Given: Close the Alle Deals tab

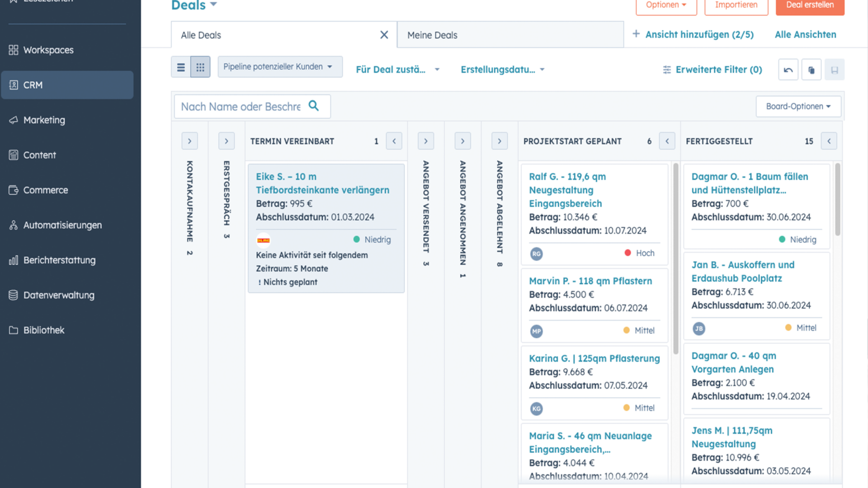Looking at the screenshot, I should (x=384, y=35).
